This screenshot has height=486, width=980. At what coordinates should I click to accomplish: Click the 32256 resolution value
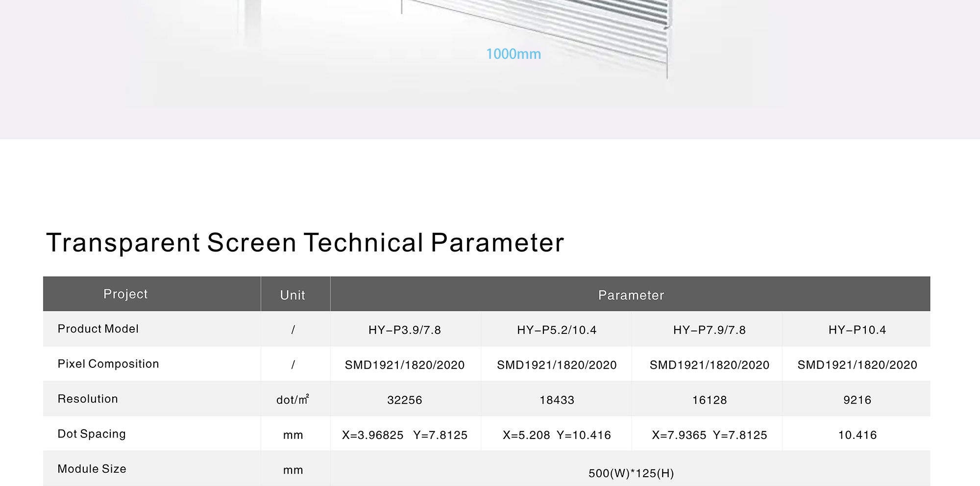[405, 400]
